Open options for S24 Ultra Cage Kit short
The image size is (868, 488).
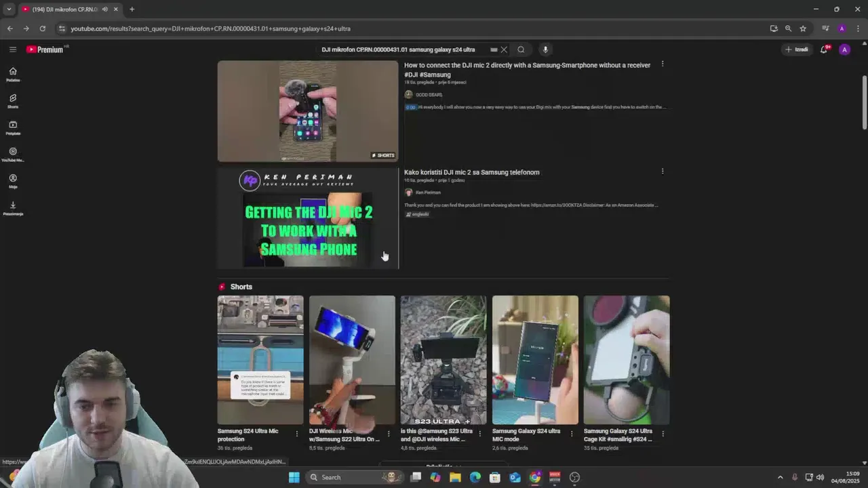663,434
